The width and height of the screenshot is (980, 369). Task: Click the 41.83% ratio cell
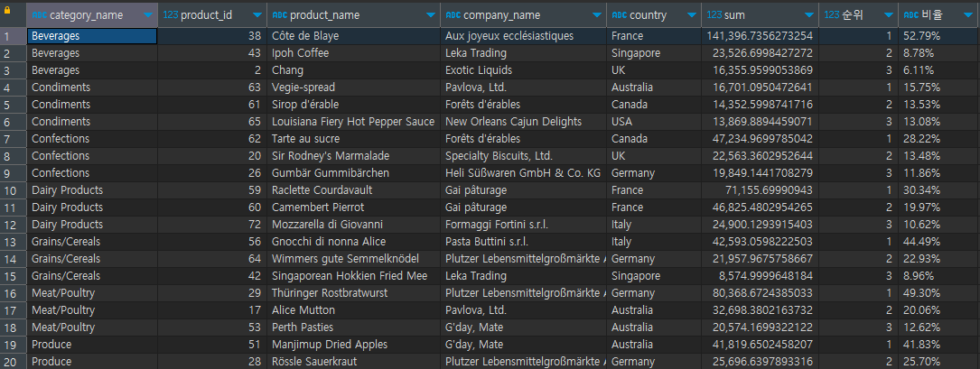pos(938,344)
